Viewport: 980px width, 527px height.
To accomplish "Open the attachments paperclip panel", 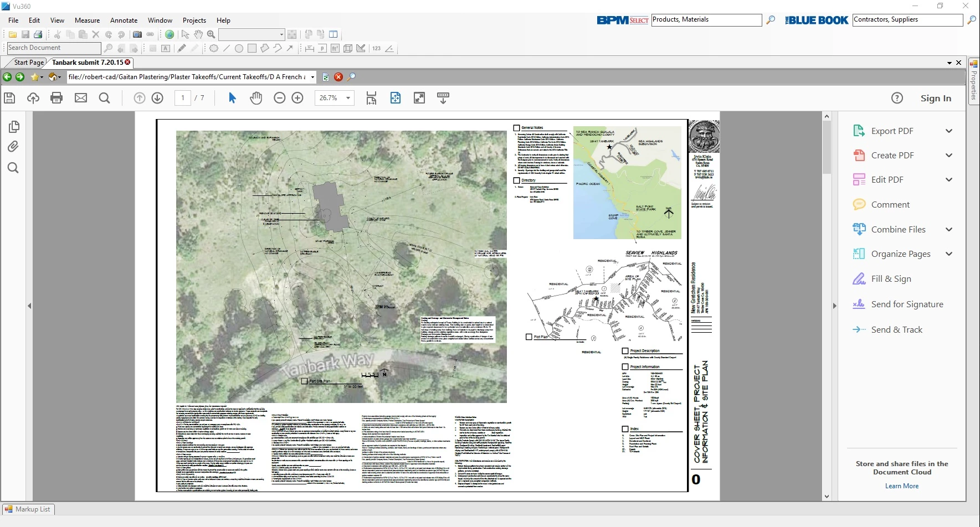I will pyautogui.click(x=13, y=147).
